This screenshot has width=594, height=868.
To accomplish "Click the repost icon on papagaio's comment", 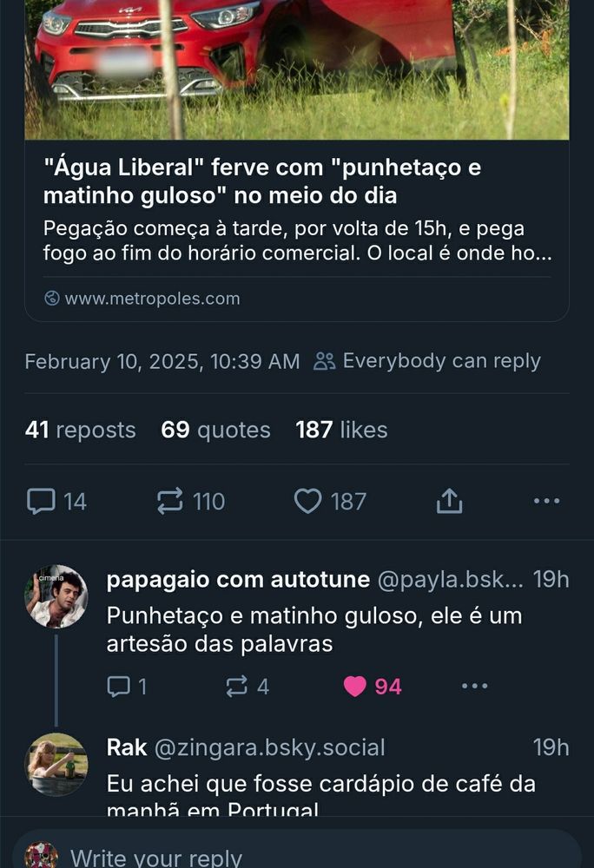I will 234,686.
